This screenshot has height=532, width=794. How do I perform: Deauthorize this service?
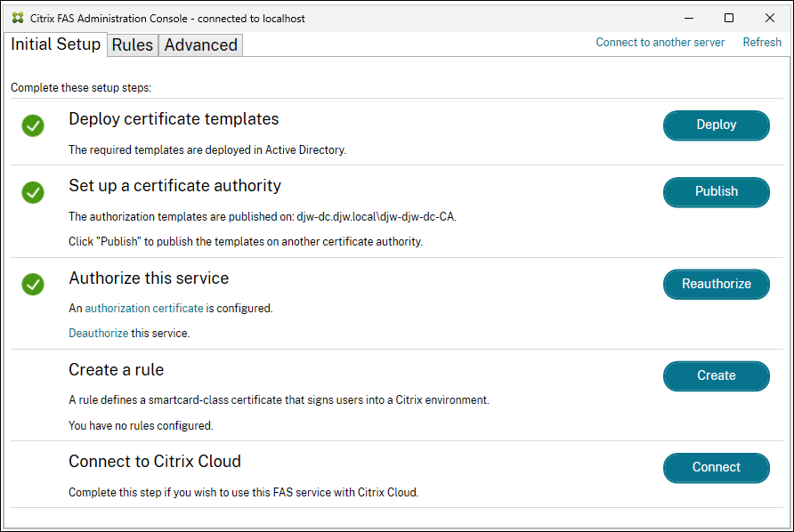(98, 333)
